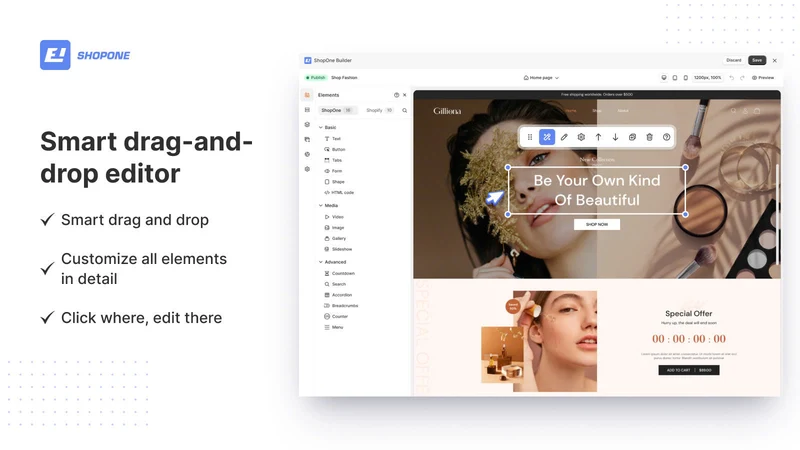Click the SHOP NOW button on canvas
The height and width of the screenshot is (450, 800).
coord(597,224)
